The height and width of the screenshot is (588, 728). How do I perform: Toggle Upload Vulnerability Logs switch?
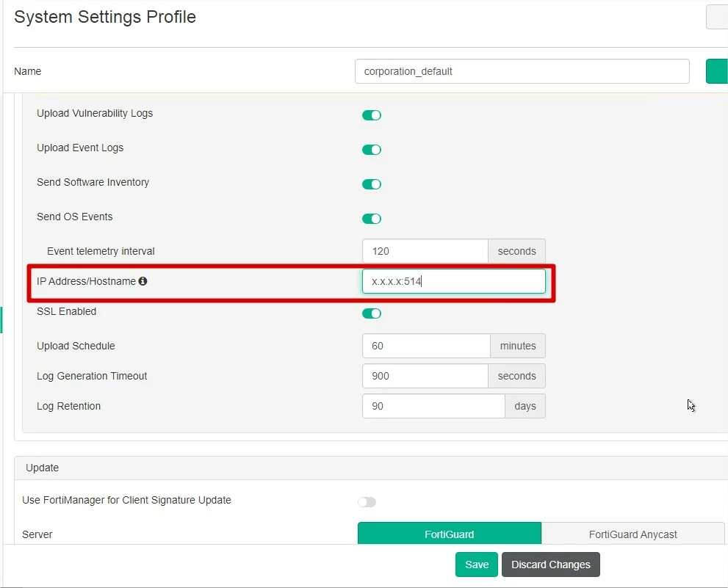coord(372,115)
